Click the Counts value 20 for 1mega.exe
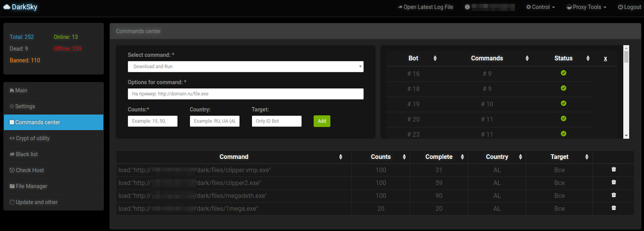 click(x=381, y=209)
